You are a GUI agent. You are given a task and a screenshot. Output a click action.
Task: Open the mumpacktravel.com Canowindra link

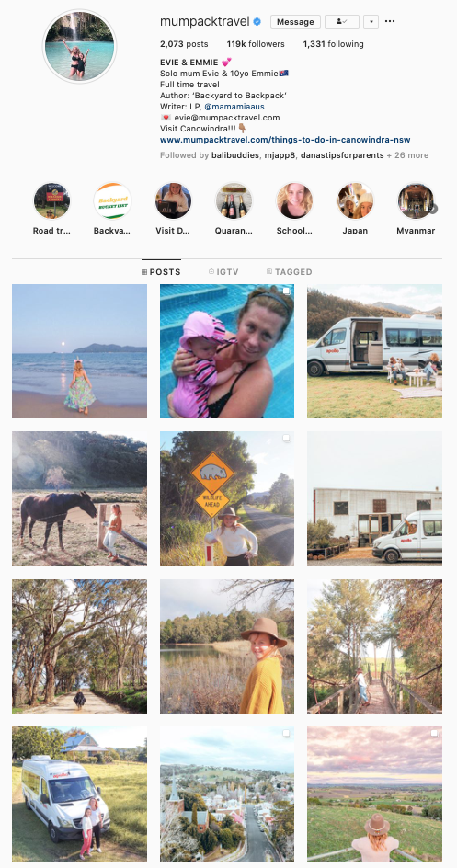285,140
